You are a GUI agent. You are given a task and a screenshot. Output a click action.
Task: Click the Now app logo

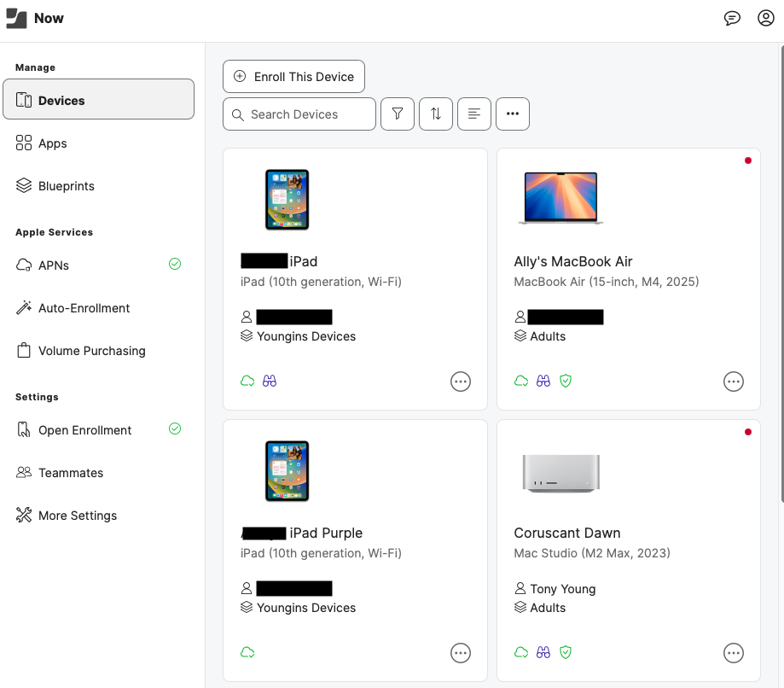point(16,19)
